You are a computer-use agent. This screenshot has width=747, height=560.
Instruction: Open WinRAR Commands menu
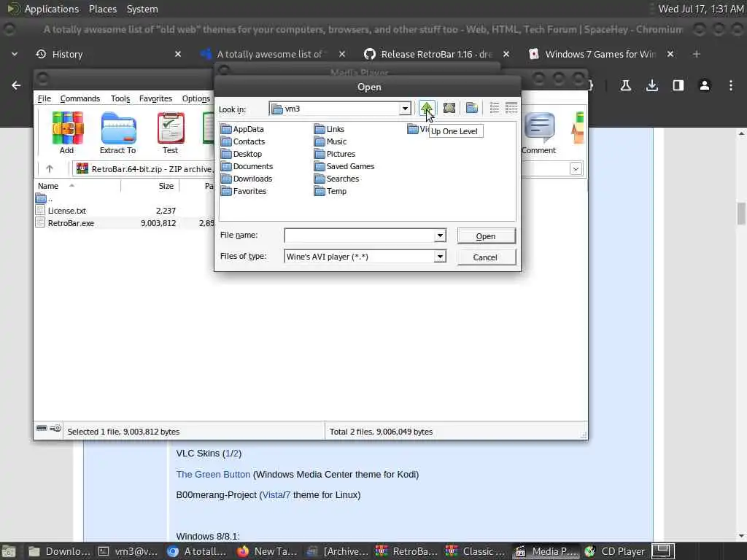pyautogui.click(x=80, y=98)
